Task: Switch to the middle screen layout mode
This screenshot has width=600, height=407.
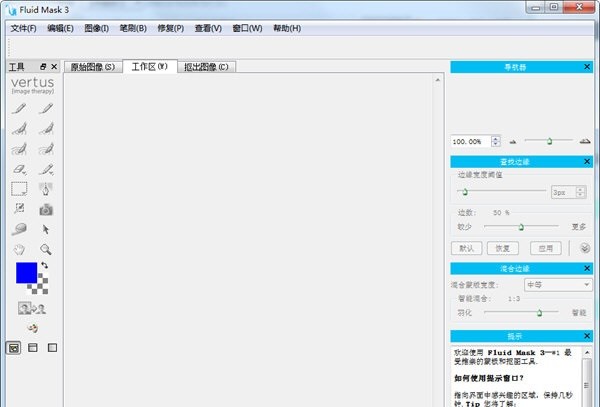Action: (x=33, y=348)
